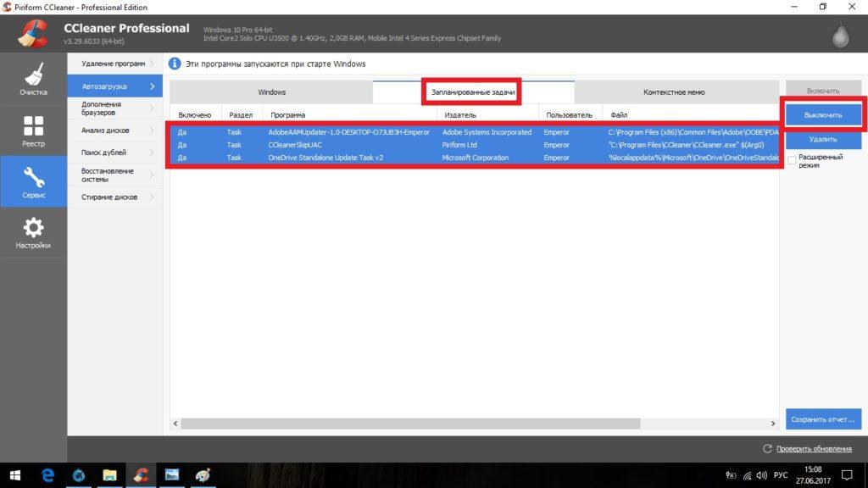Open Анализ дисков item
The width and height of the screenshot is (868, 488).
click(114, 130)
